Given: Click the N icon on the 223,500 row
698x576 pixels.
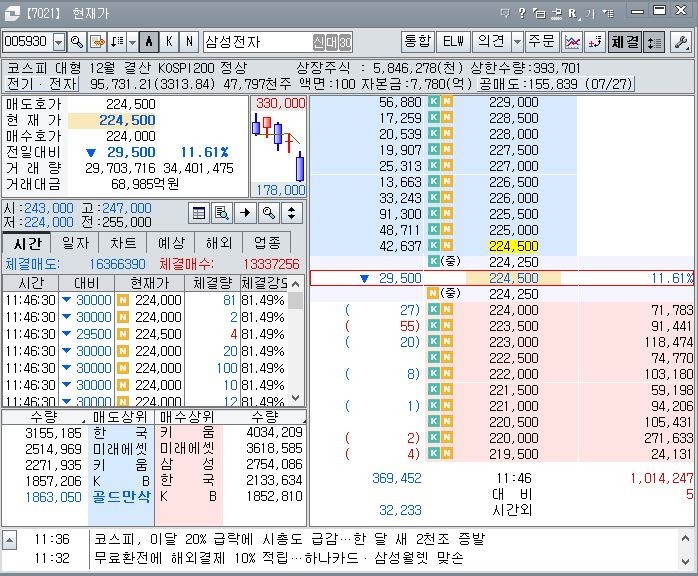Looking at the screenshot, I should (x=446, y=326).
